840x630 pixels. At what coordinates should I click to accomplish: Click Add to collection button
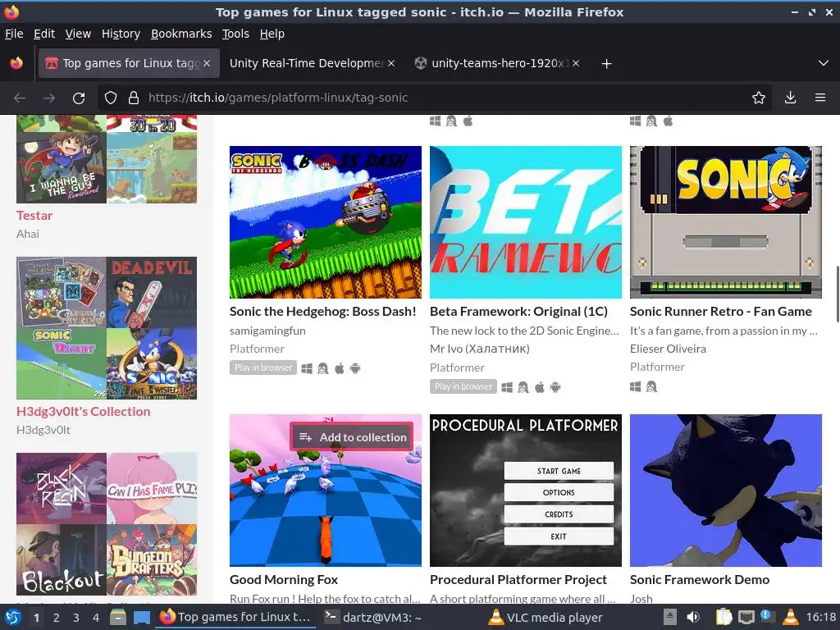coord(352,437)
